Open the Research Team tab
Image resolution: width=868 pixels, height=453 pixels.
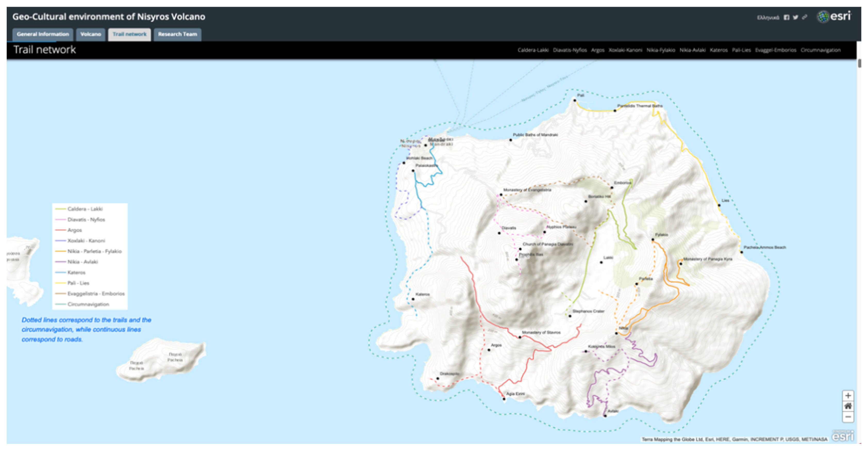pyautogui.click(x=178, y=34)
